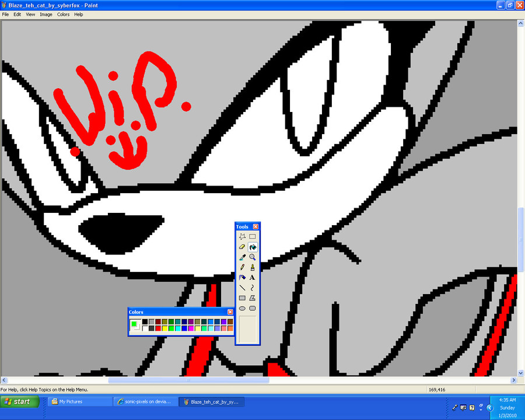Choose the straight Line tool

pos(243,288)
